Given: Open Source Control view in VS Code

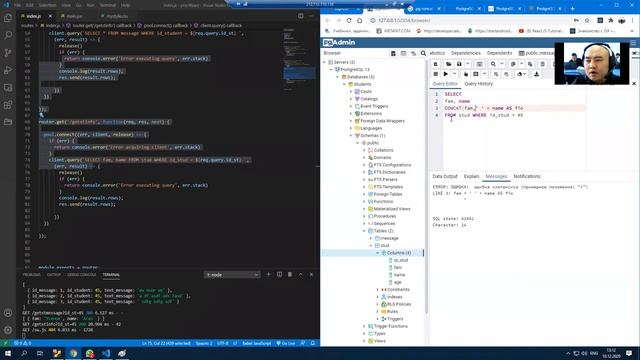Looking at the screenshot, I should (8, 53).
